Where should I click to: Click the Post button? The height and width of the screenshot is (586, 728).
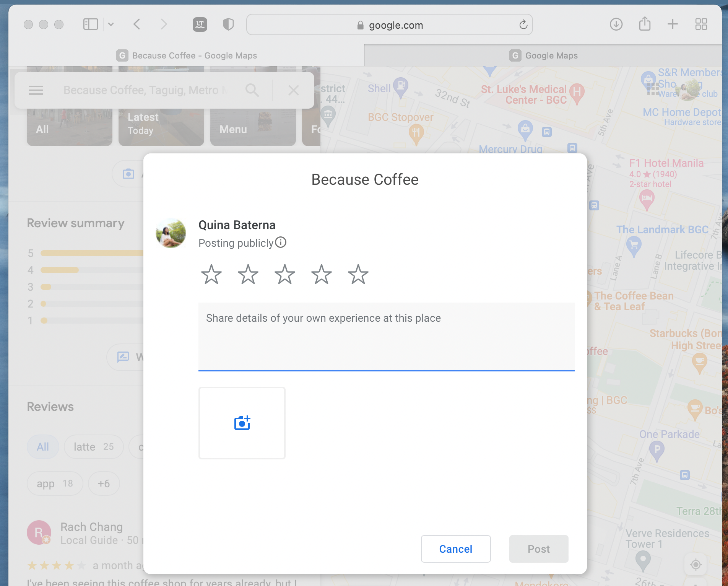pos(538,549)
